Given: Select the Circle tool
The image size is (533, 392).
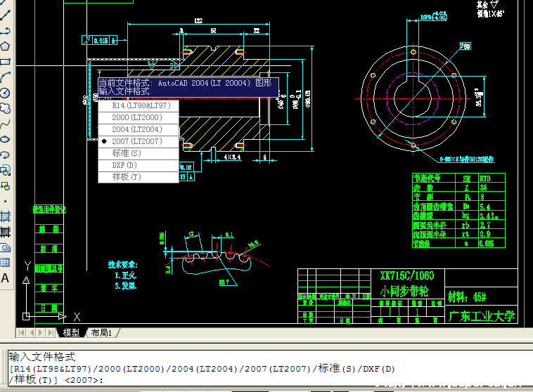Looking at the screenshot, I should pos(6,93).
